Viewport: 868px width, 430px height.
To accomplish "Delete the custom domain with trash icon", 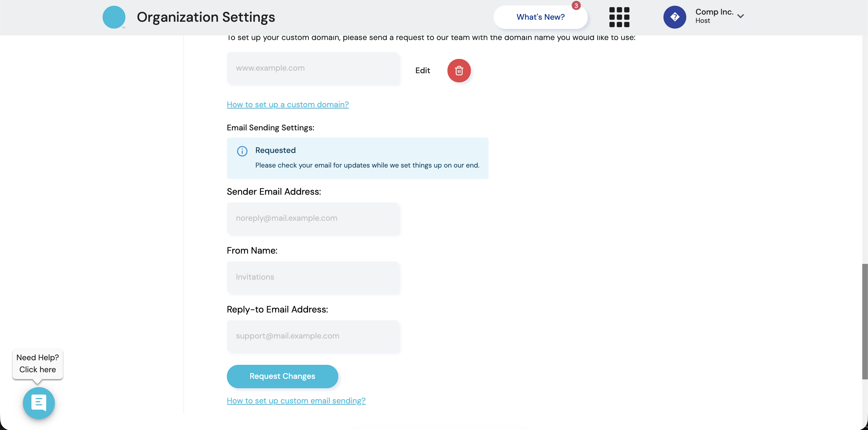I will tap(459, 71).
